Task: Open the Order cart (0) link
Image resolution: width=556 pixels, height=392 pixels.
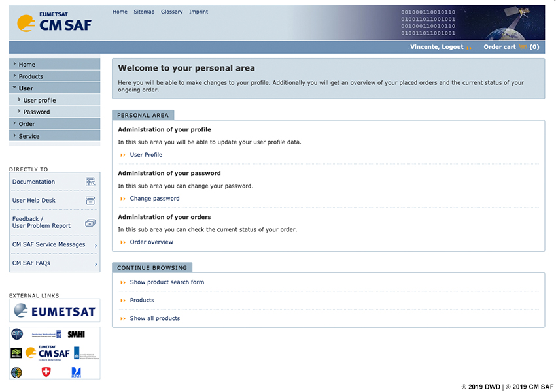Action: [x=512, y=47]
